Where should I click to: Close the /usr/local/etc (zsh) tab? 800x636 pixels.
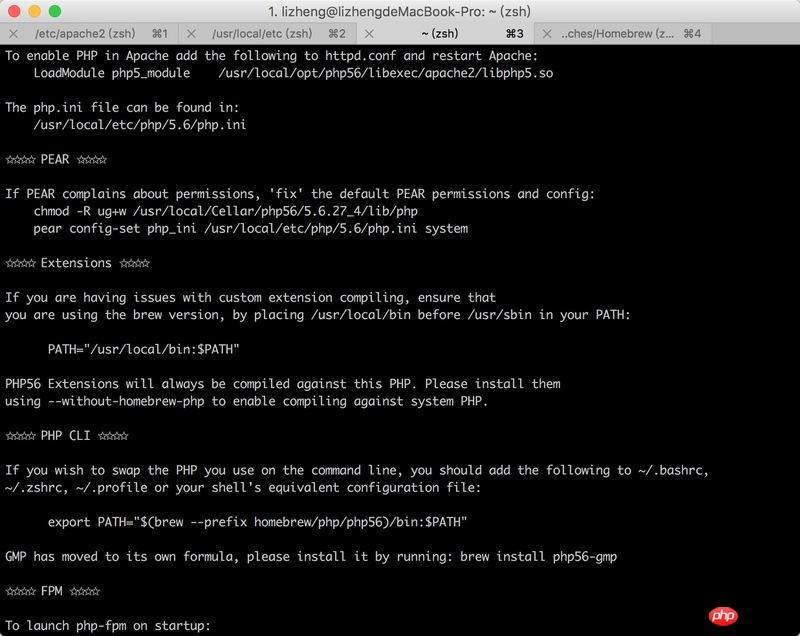pos(191,34)
